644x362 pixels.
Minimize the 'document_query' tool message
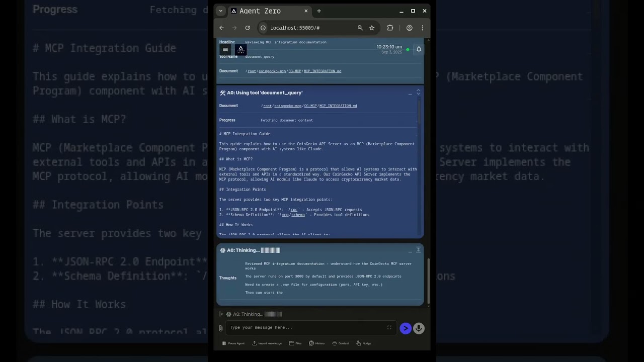pos(411,93)
